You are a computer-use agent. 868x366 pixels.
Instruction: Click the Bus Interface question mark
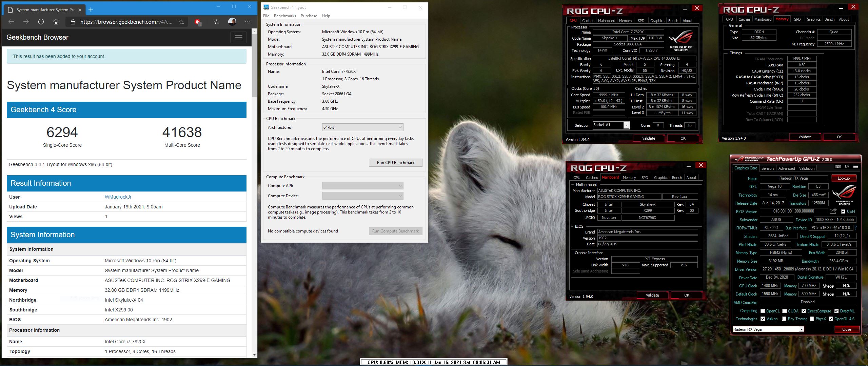856,228
